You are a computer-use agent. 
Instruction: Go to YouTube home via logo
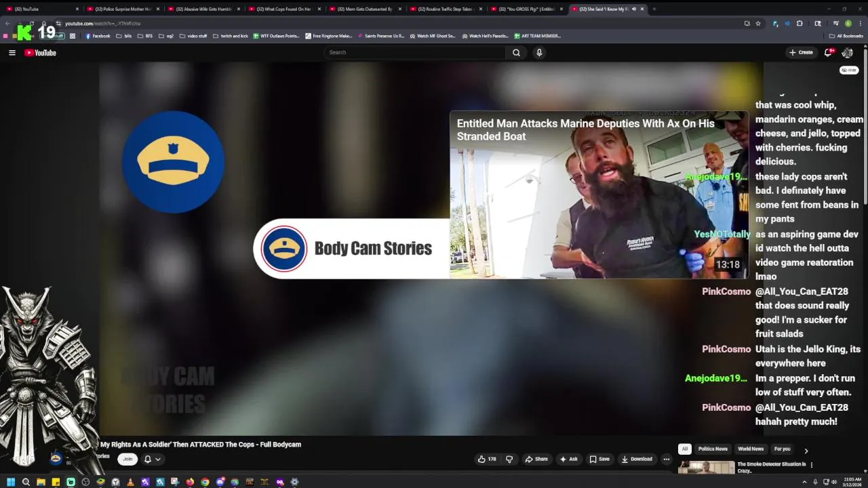[x=40, y=52]
